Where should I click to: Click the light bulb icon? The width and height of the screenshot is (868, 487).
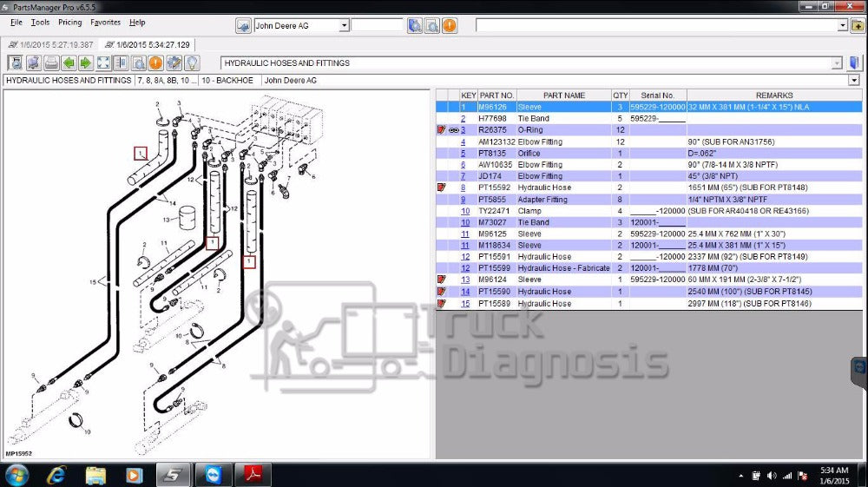coord(192,63)
